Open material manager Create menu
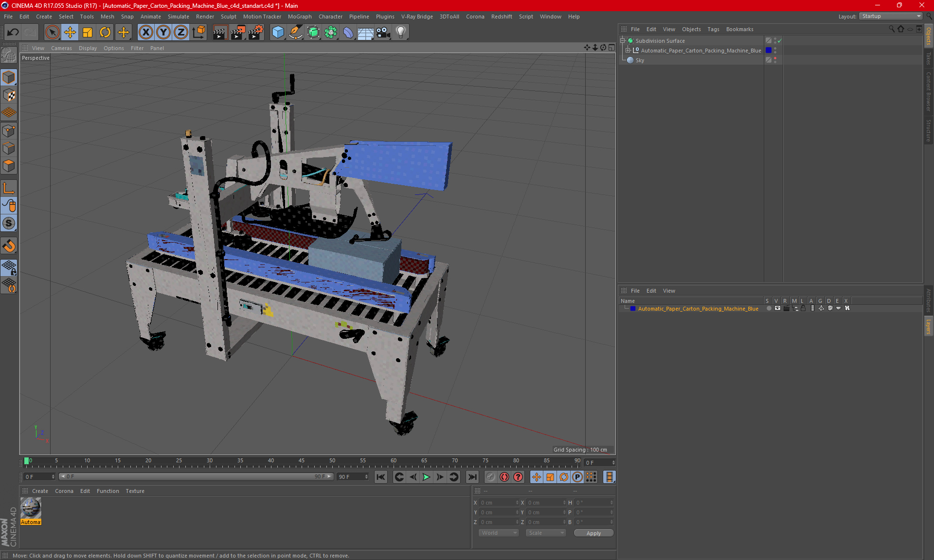 coord(40,491)
